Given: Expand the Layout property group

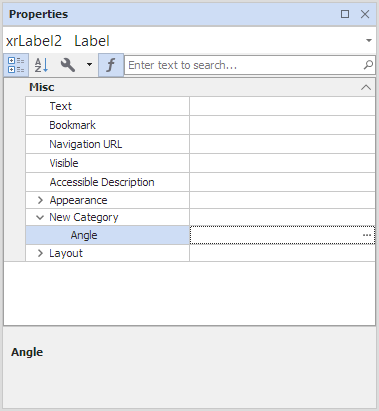Looking at the screenshot, I should pyautogui.click(x=40, y=253).
